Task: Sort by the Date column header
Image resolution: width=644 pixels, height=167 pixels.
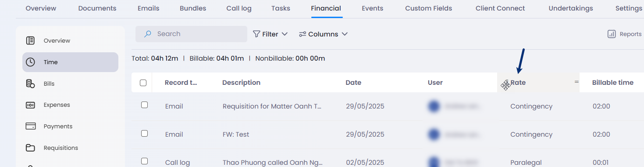Action: coord(353,83)
